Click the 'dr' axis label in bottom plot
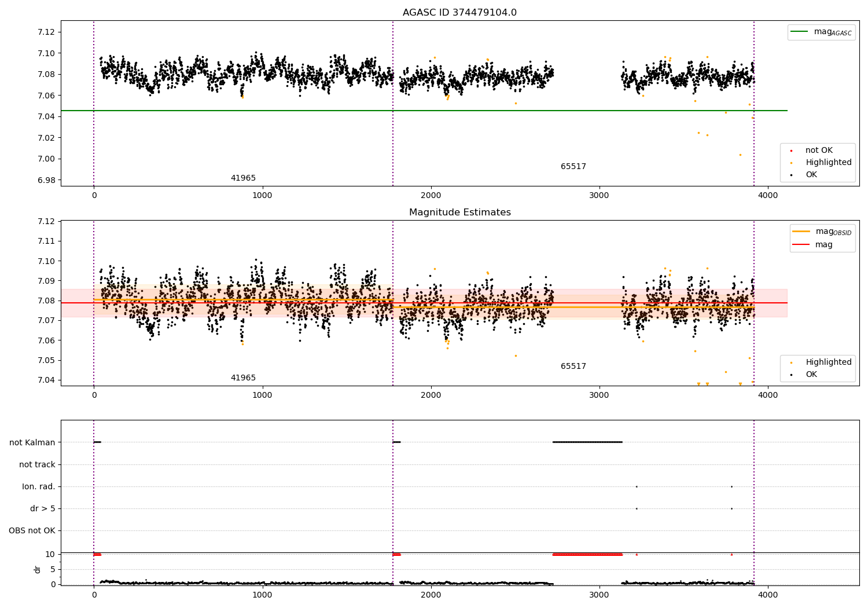The image size is (868, 608). coord(38,569)
